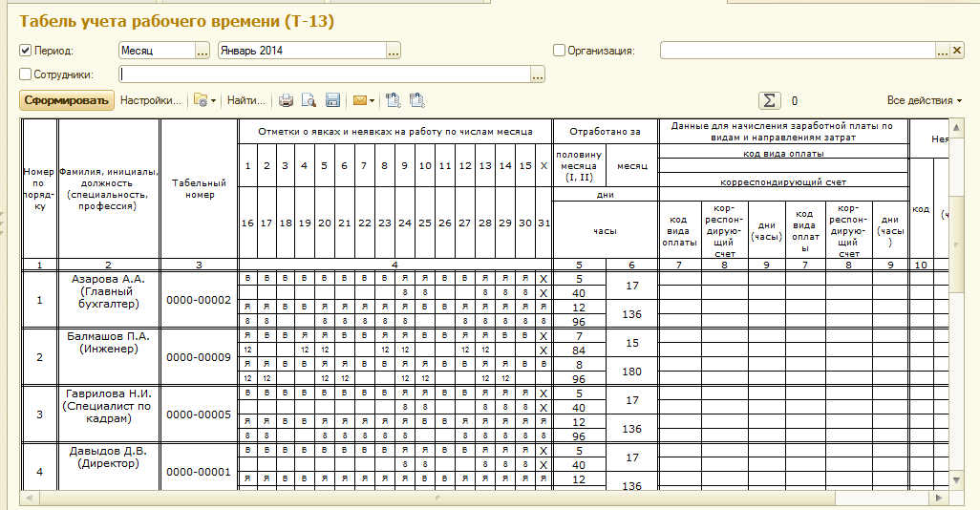
Task: Click the sigma sum calculation button
Action: (769, 100)
